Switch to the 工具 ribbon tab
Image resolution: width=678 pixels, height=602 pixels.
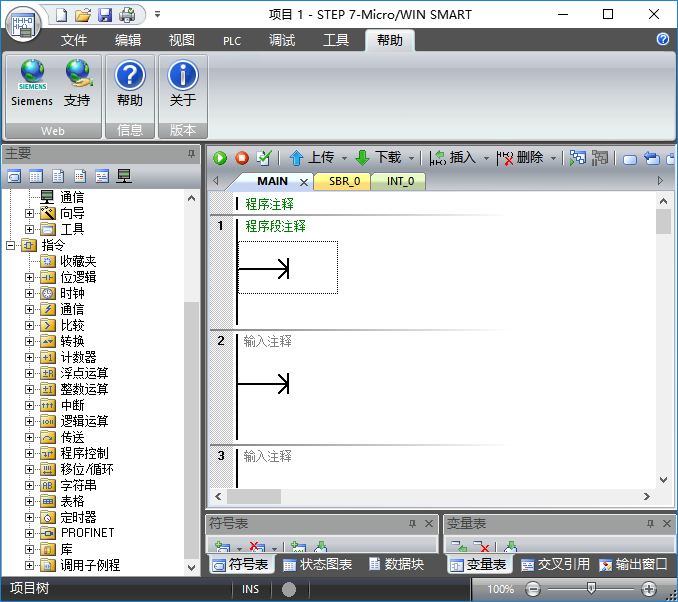pyautogui.click(x=336, y=40)
